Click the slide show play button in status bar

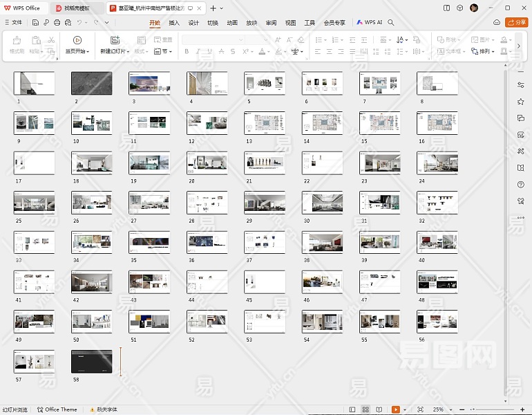click(x=395, y=409)
